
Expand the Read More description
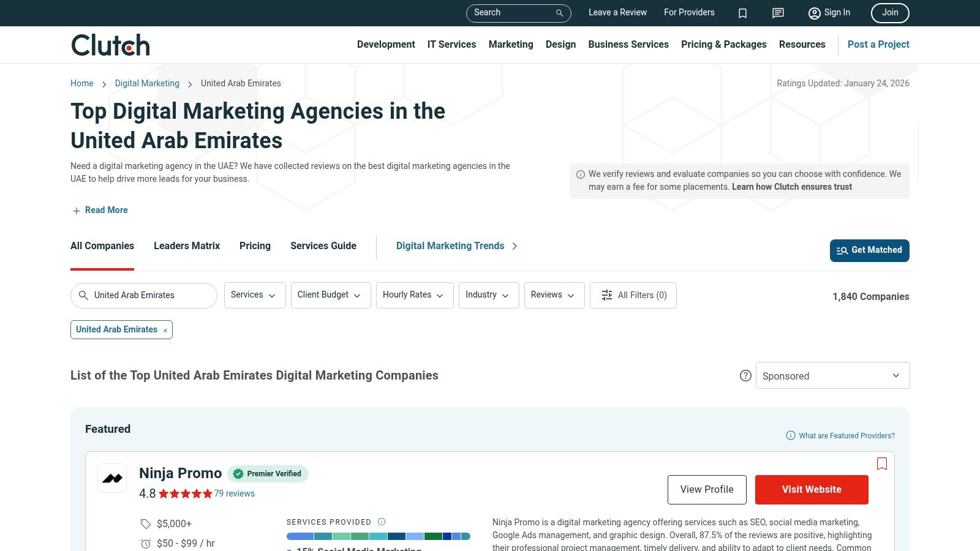point(100,210)
